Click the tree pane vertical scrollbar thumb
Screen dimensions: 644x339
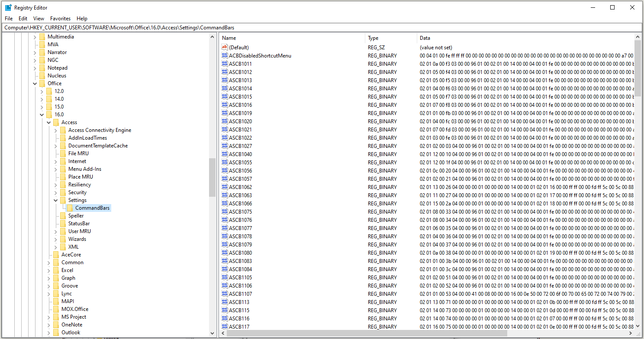[212, 177]
